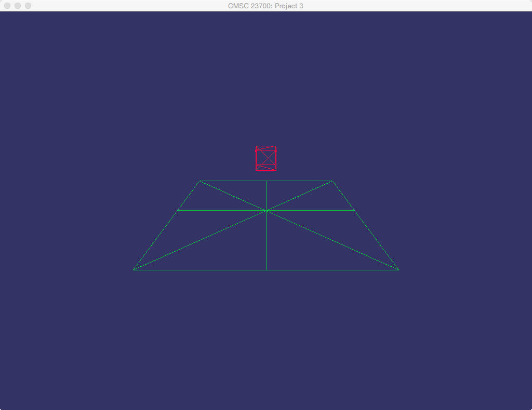Click where vertical line meets top edge
532x410 pixels.
[x=266, y=181]
